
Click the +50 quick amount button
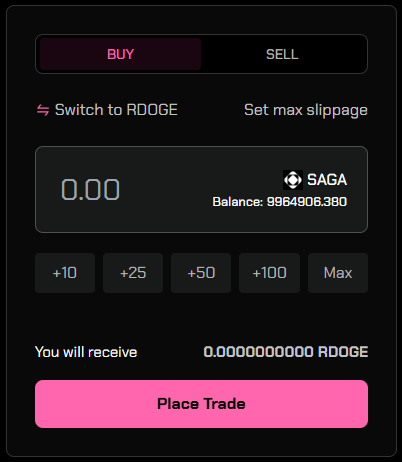click(201, 273)
